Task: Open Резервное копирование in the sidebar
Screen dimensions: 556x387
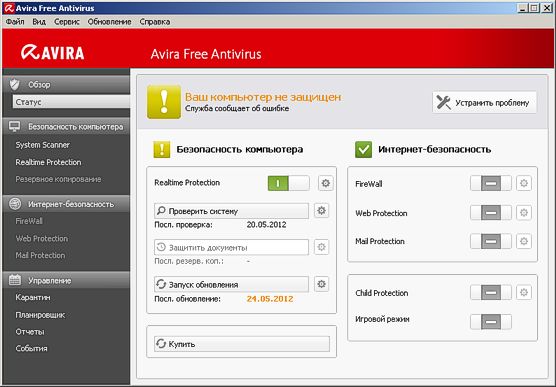Action: tap(58, 179)
